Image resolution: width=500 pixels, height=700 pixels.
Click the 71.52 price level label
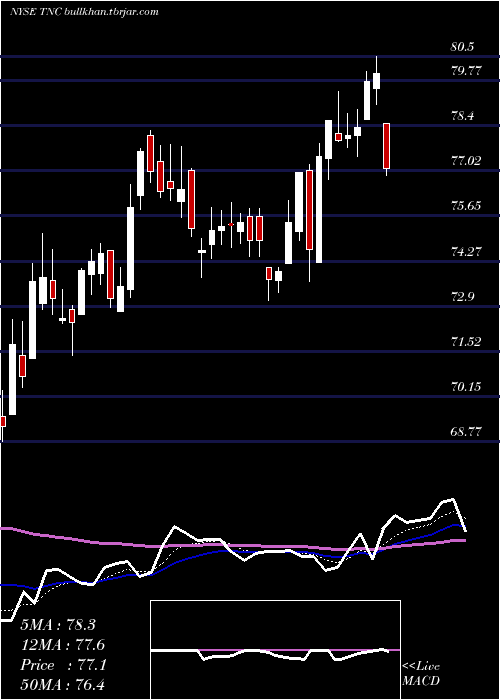[467, 342]
